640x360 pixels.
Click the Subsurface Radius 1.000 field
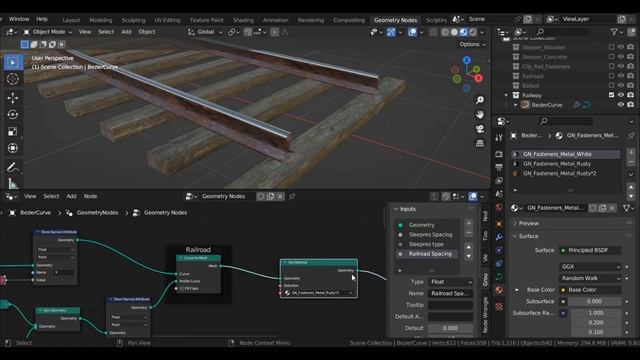pyautogui.click(x=596, y=313)
